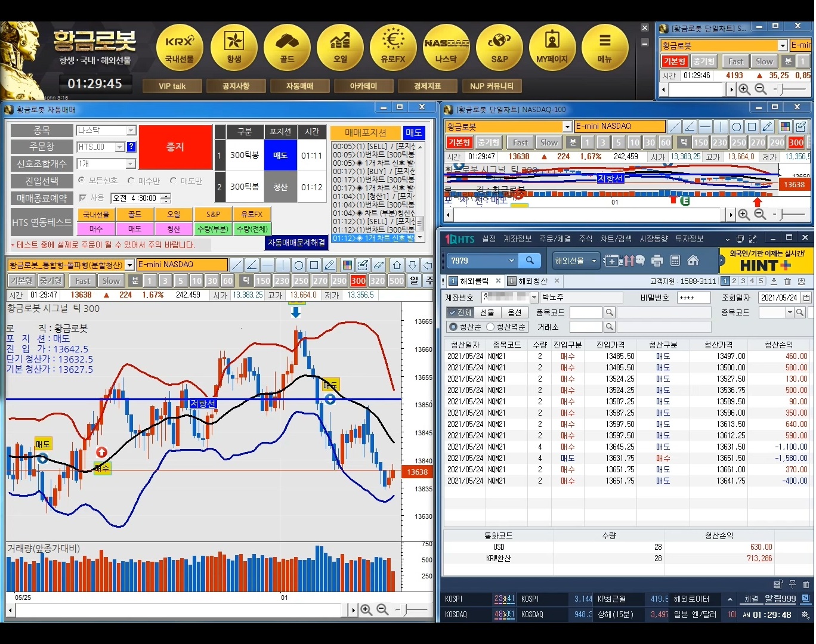The height and width of the screenshot is (644, 816).
Task: Click 공지사항 button in header
Action: (236, 86)
